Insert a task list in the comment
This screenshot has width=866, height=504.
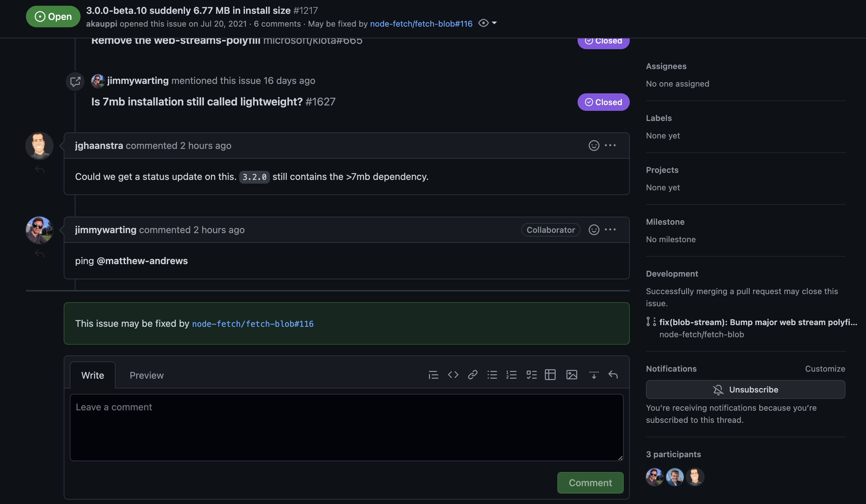(531, 375)
